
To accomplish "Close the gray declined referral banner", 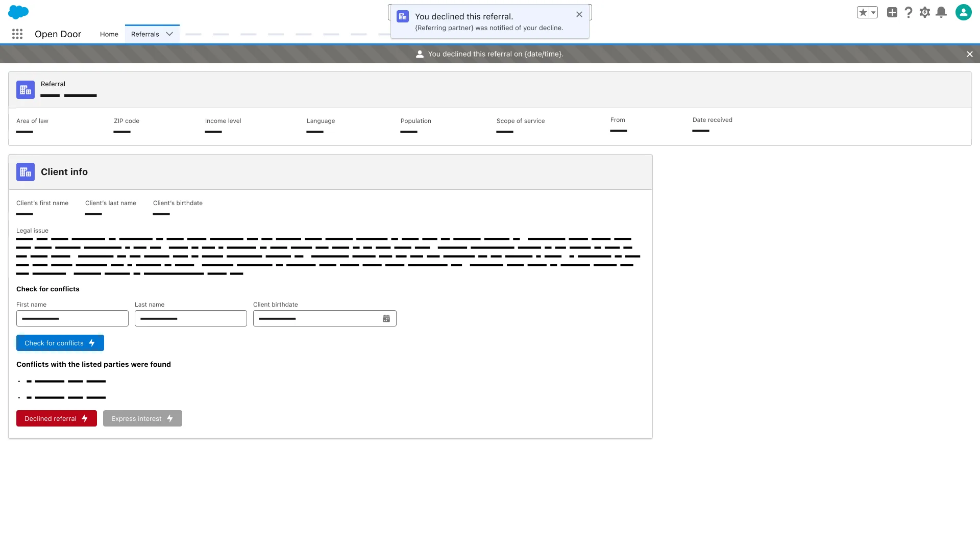I will (970, 54).
